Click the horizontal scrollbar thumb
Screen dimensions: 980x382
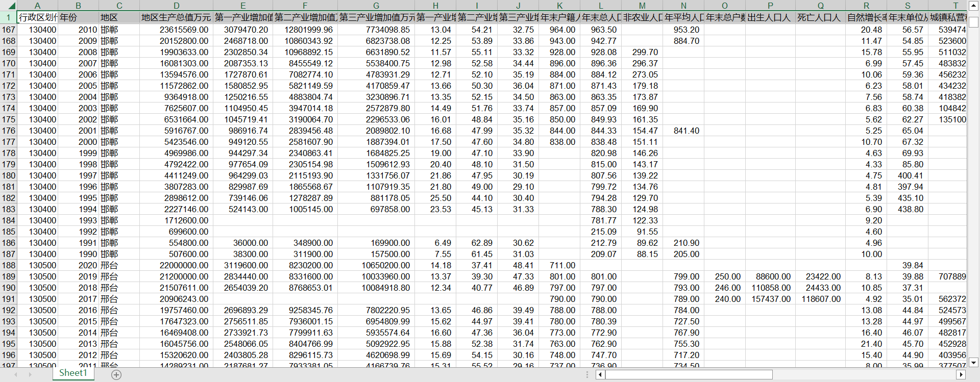point(689,375)
